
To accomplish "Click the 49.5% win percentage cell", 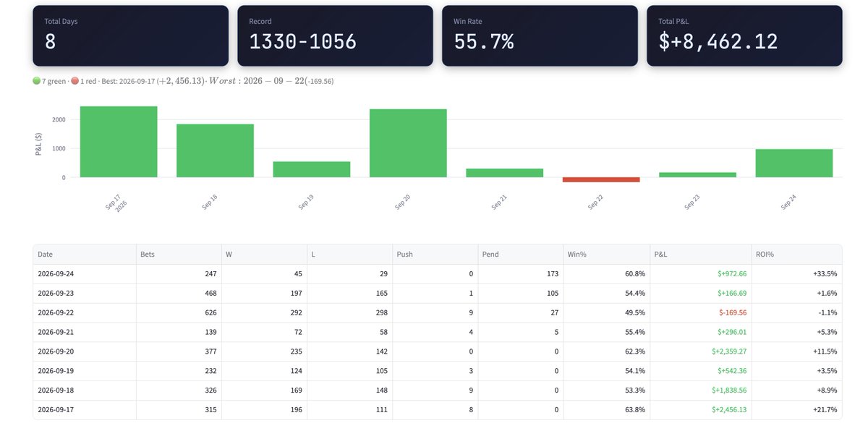I will (x=606, y=313).
